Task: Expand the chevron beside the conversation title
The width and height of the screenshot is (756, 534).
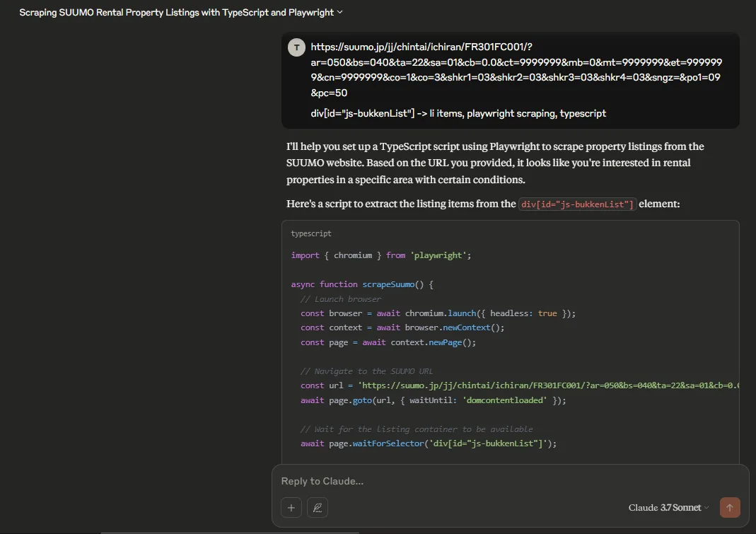Action: pos(340,12)
